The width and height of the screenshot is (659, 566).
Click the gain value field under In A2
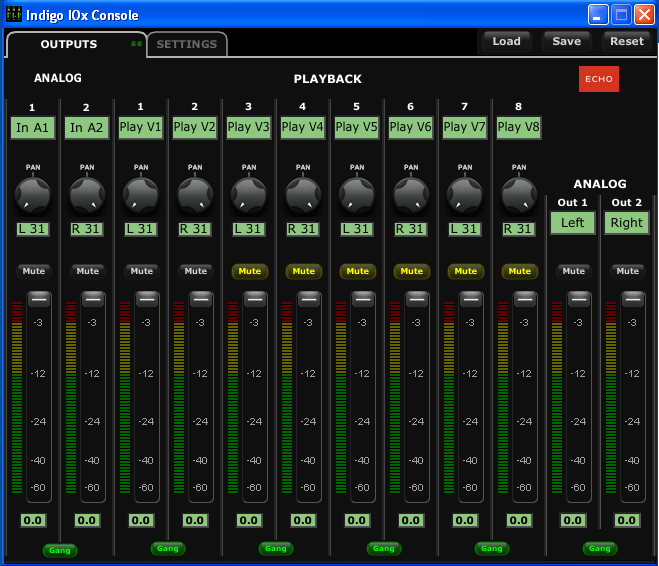[87, 520]
